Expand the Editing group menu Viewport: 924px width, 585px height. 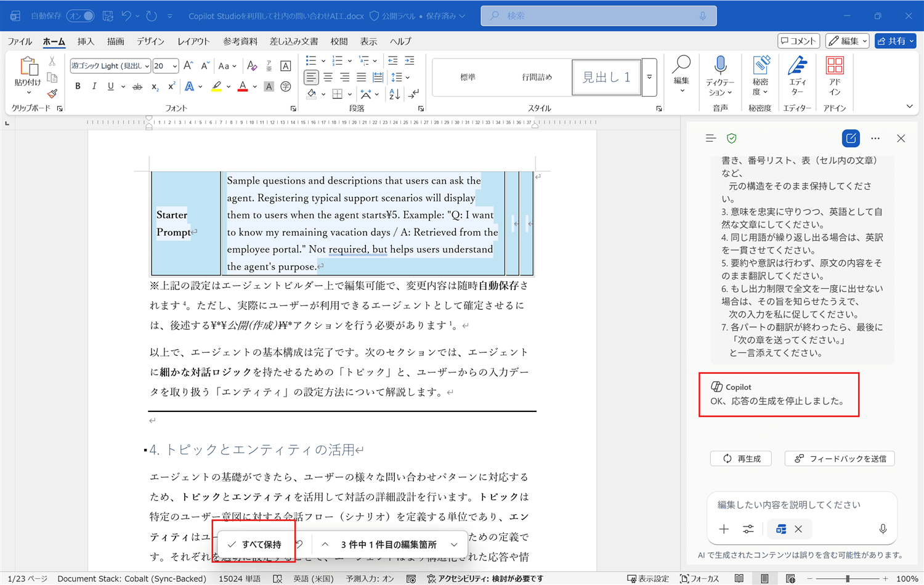pyautogui.click(x=681, y=76)
